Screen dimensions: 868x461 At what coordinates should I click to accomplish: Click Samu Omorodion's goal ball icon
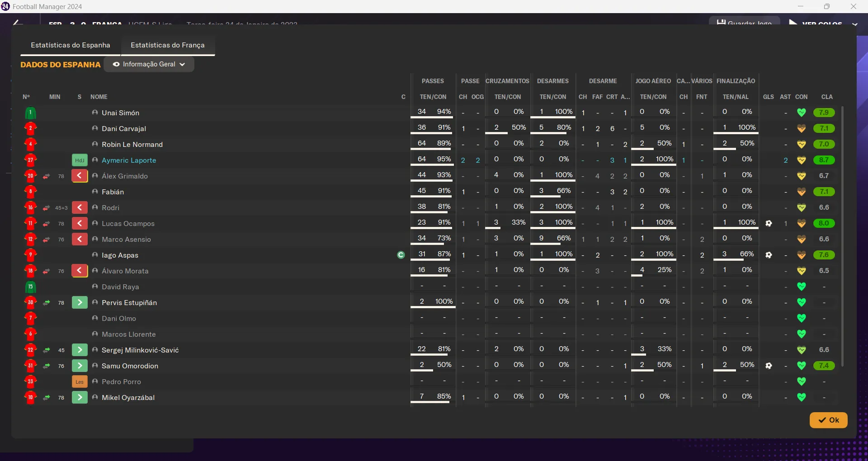point(769,366)
